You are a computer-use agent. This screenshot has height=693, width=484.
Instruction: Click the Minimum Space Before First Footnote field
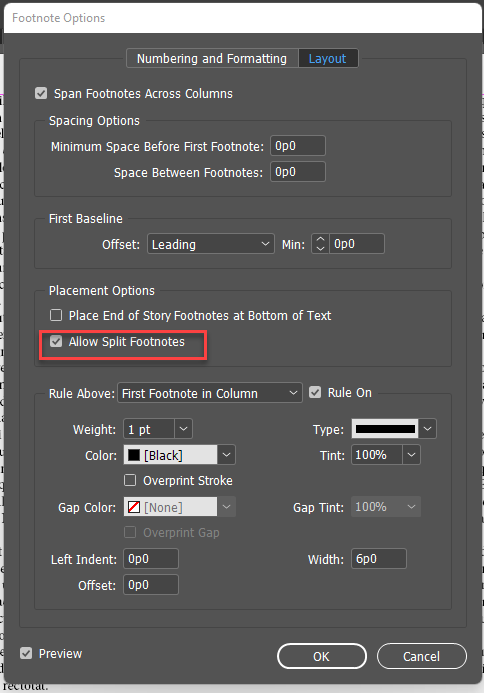[298, 146]
